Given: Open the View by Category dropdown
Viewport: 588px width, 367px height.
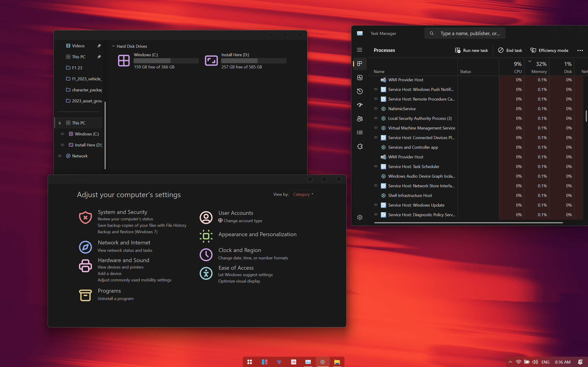Looking at the screenshot, I should (x=303, y=194).
